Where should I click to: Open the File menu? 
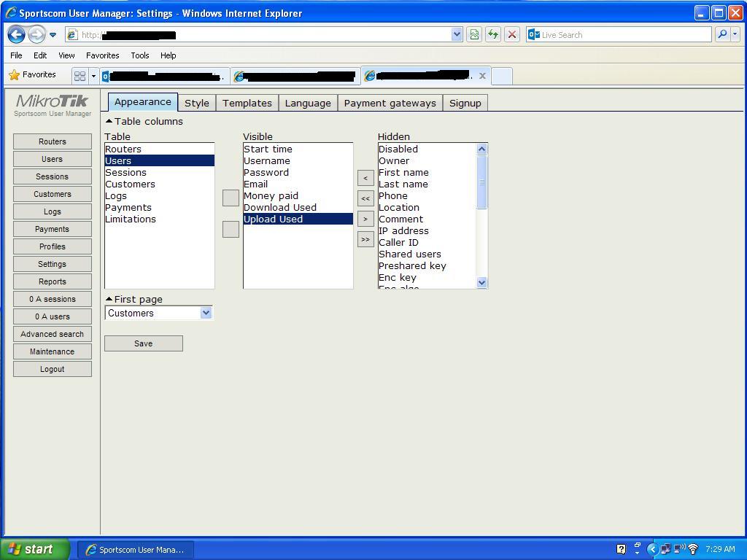point(16,55)
